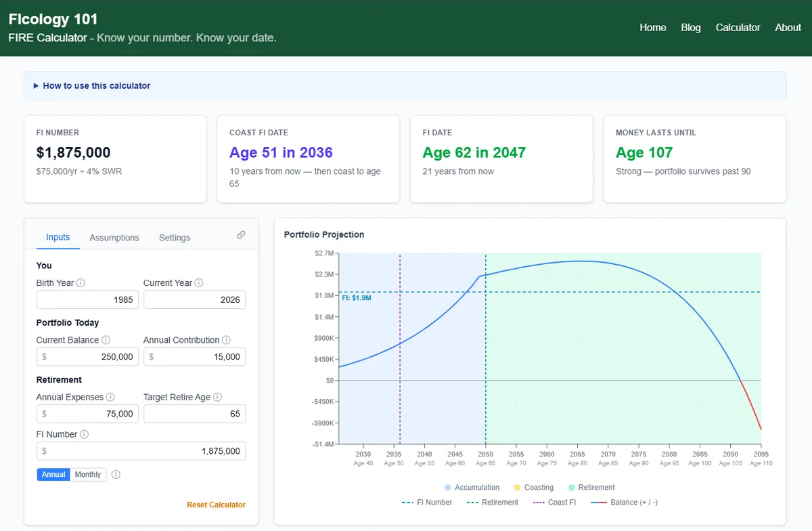Click the Target Retire Age info icon
Screen dimensions: 812x531
(x=217, y=397)
